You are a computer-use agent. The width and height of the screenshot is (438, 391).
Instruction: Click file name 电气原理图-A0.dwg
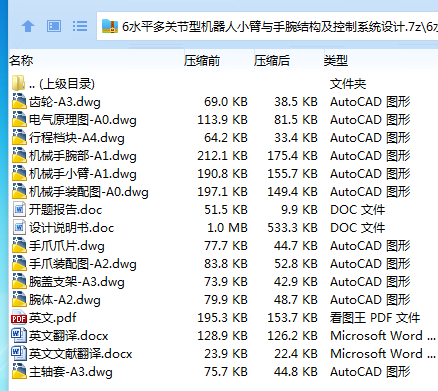[x=83, y=120]
